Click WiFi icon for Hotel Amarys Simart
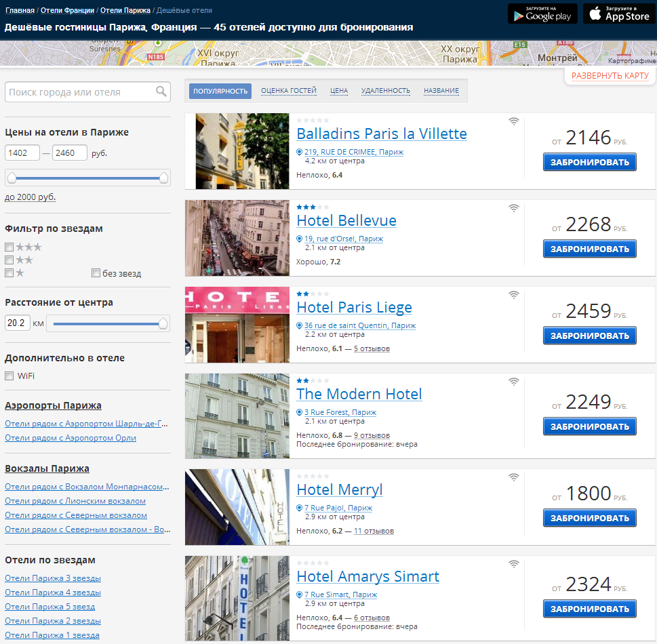 514,564
